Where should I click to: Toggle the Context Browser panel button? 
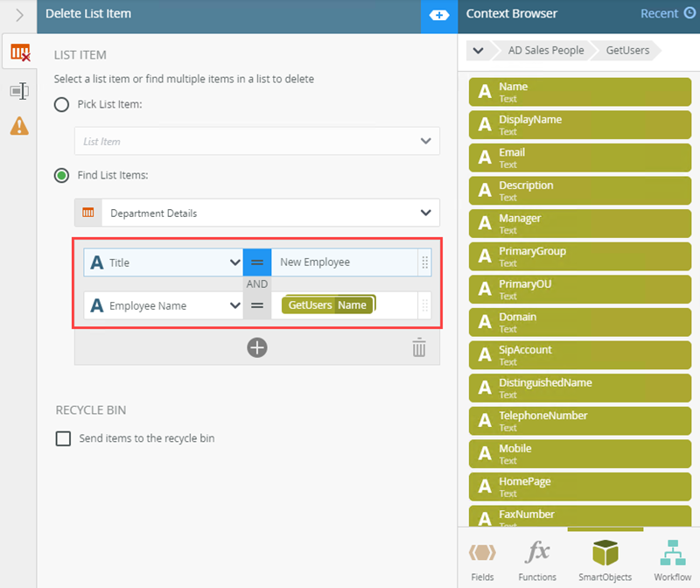click(439, 16)
